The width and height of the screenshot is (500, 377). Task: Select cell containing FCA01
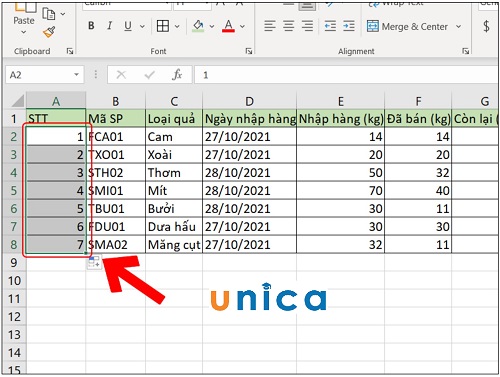pos(116,136)
